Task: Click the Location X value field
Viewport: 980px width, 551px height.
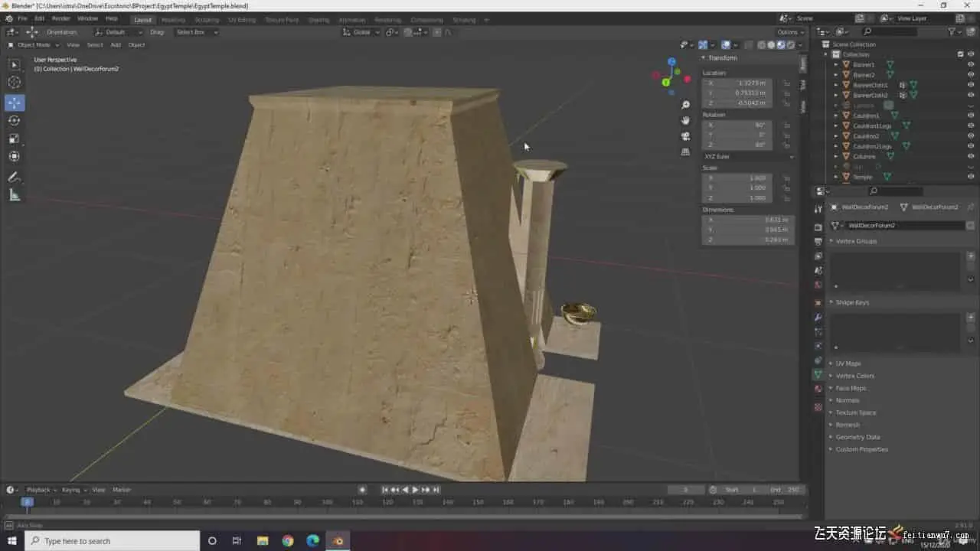Action: [737, 83]
